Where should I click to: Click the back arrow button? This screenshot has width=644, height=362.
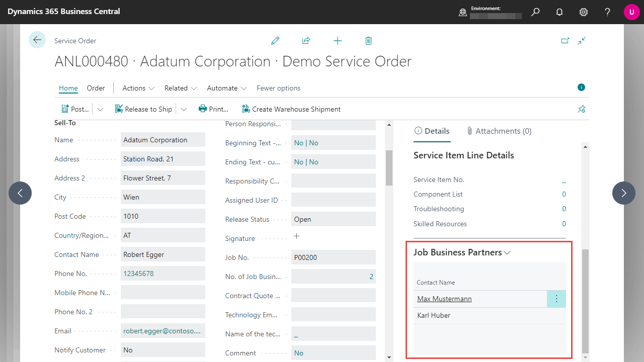[37, 40]
